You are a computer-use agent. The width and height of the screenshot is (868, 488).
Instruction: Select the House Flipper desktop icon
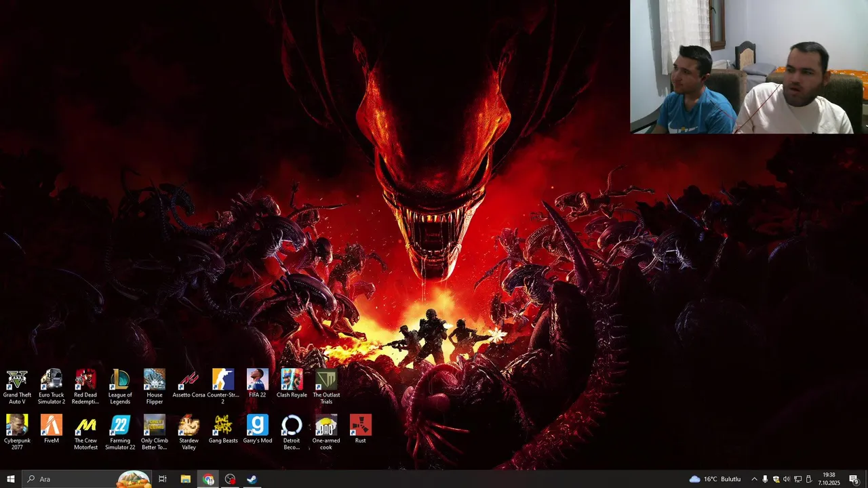click(155, 387)
